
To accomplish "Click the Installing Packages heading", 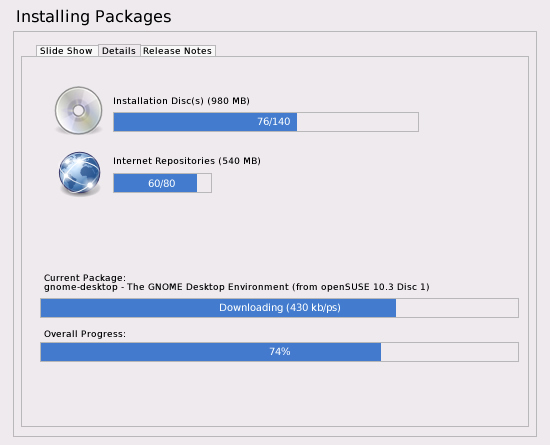I will pos(94,16).
